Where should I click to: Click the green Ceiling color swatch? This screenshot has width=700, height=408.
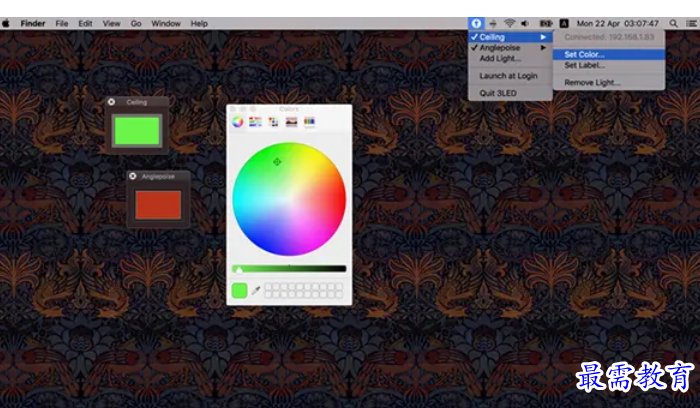coord(137,130)
